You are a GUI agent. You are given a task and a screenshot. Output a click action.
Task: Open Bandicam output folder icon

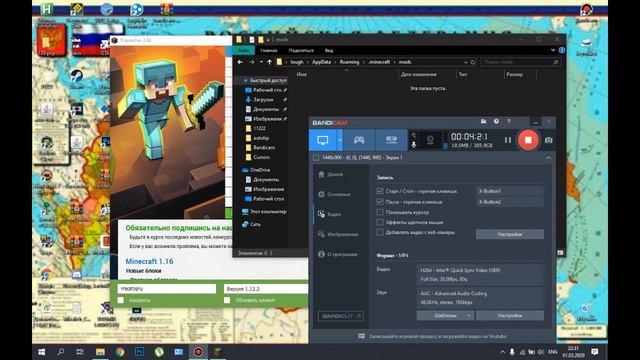(483, 122)
